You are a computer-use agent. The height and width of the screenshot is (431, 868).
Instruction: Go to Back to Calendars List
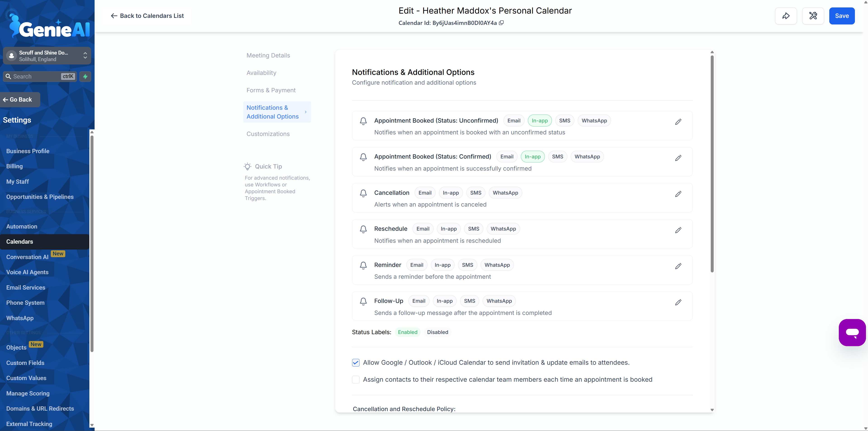pyautogui.click(x=147, y=16)
